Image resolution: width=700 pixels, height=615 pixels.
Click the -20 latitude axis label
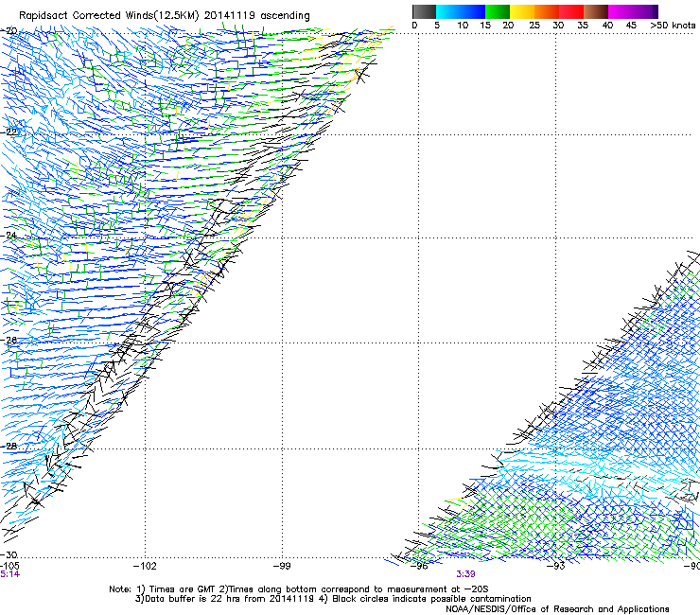tap(9, 31)
